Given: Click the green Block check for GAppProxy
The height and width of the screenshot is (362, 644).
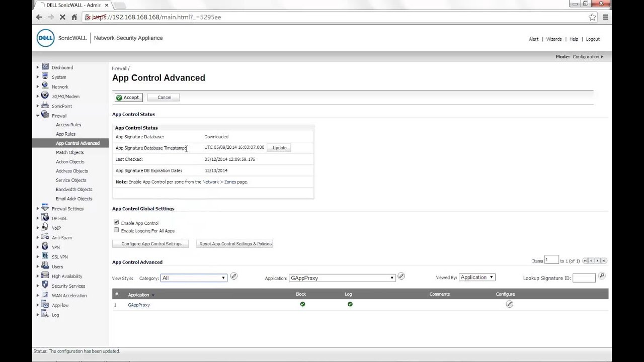Looking at the screenshot, I should tap(302, 304).
